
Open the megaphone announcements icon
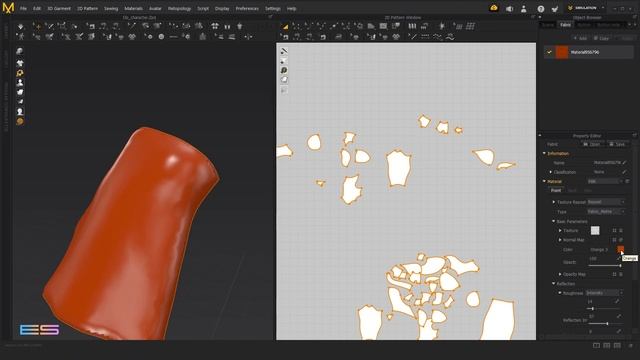(509, 9)
